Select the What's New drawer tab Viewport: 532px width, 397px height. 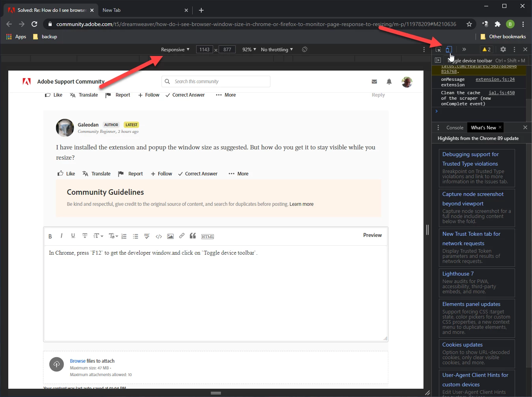pos(483,128)
